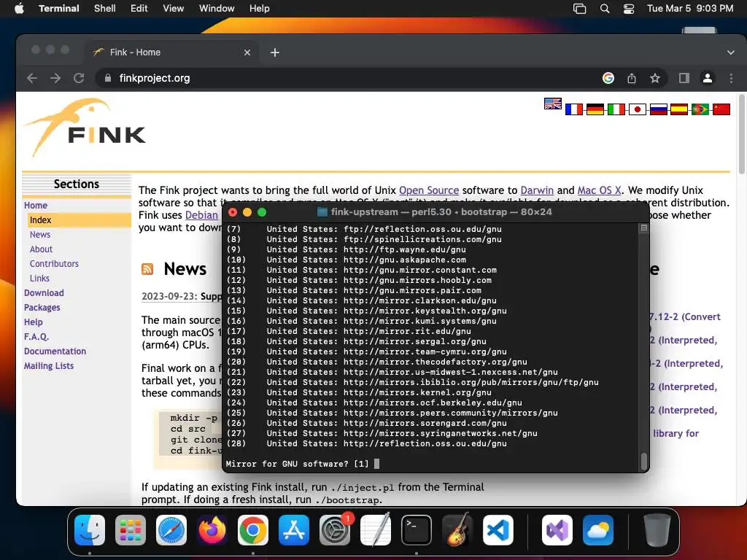Open About in Sections sidebar

(x=41, y=249)
